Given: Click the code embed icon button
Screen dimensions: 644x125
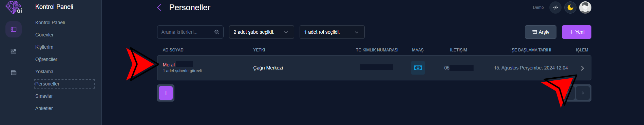Looking at the screenshot, I should [555, 7].
